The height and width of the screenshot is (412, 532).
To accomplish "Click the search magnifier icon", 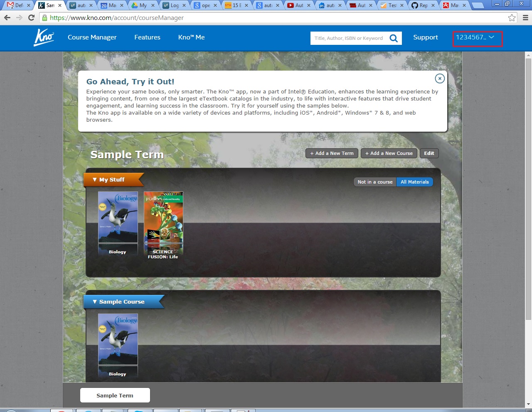I will [x=394, y=38].
